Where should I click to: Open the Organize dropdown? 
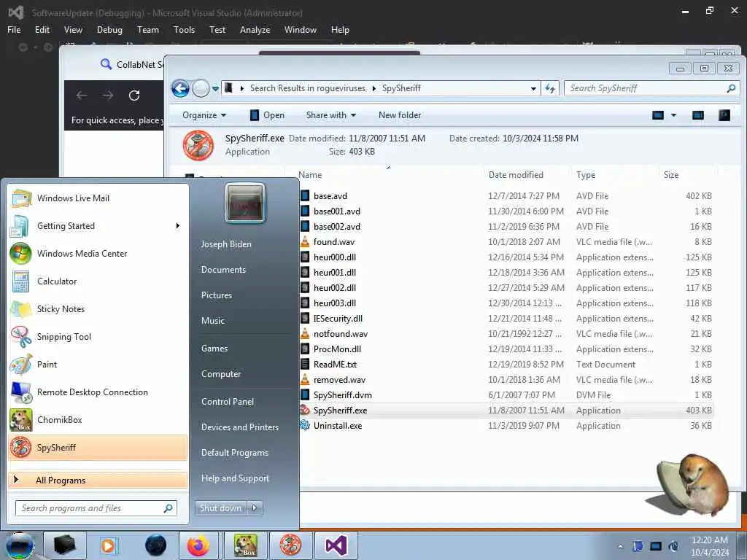tap(204, 115)
